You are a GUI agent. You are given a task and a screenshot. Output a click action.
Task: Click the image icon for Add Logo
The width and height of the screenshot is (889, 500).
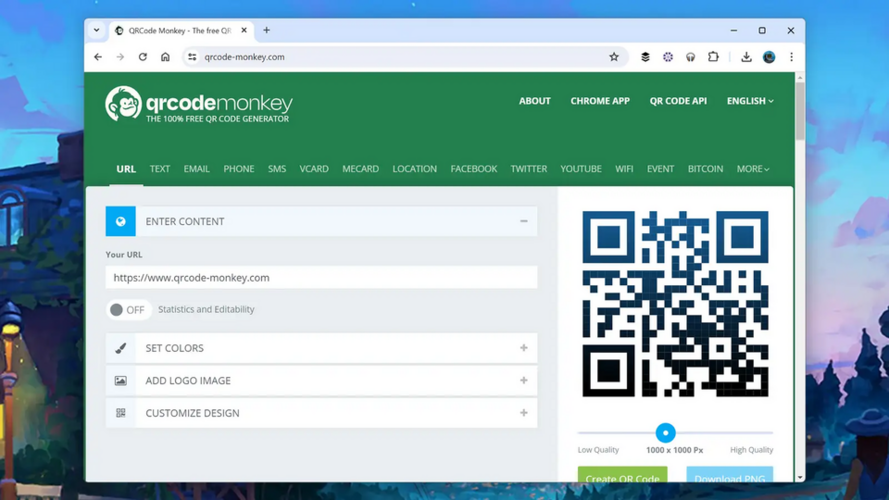[121, 381]
